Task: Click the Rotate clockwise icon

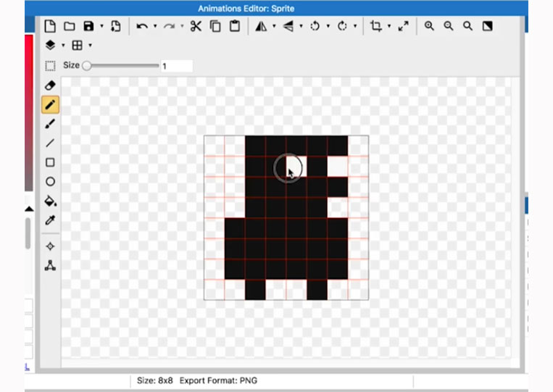Action: (x=342, y=26)
